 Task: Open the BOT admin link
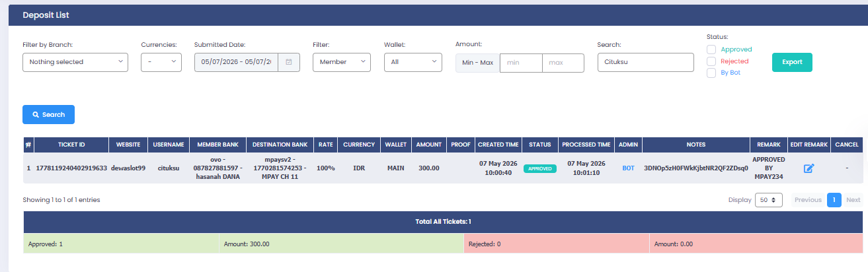tap(628, 168)
